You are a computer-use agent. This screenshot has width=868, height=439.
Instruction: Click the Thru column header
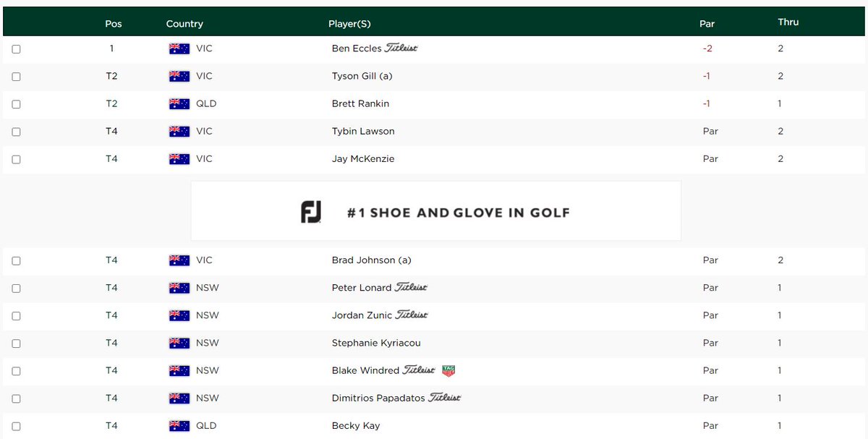(x=788, y=22)
